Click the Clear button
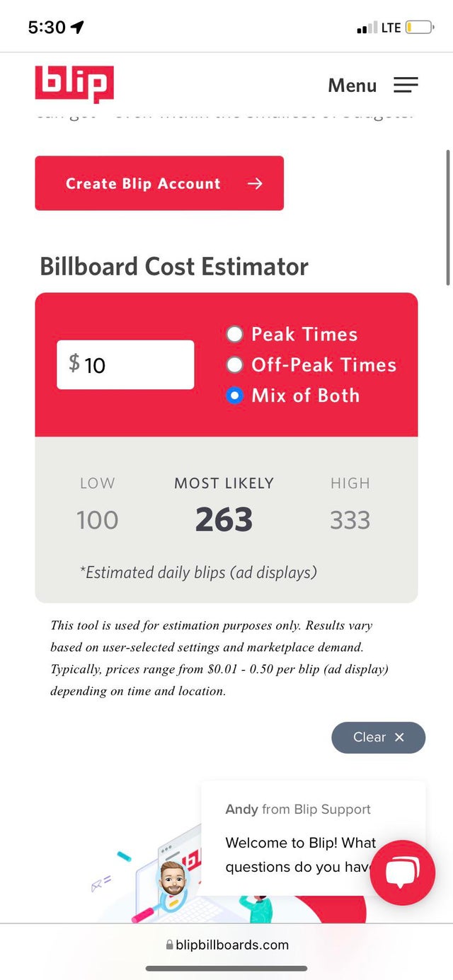This screenshot has width=453, height=980. tap(378, 737)
